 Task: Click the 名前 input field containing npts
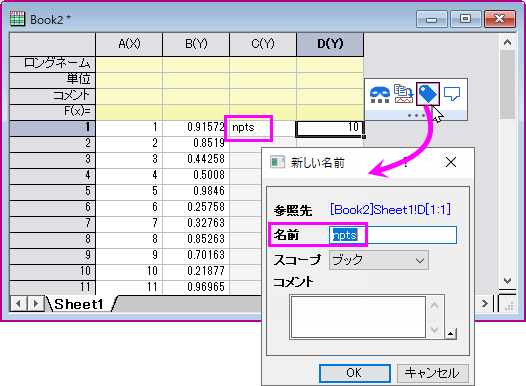pyautogui.click(x=393, y=235)
